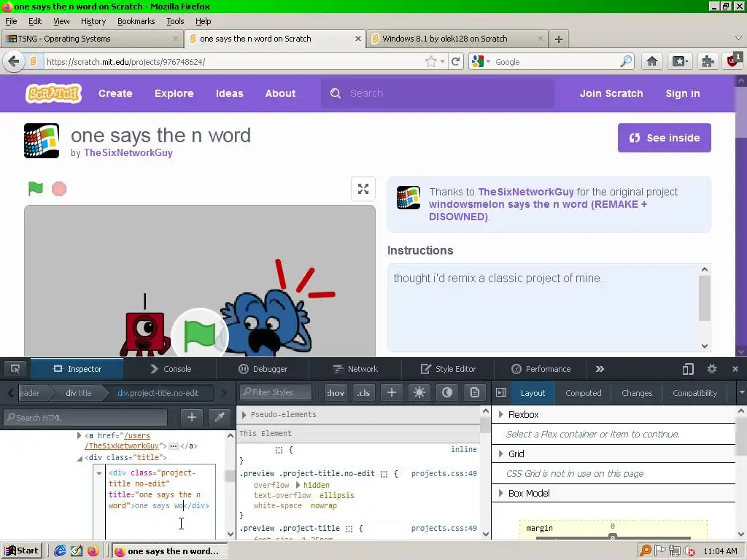Switch to TSNG - Operating Systems tab
The width and height of the screenshot is (747, 560).
point(92,39)
